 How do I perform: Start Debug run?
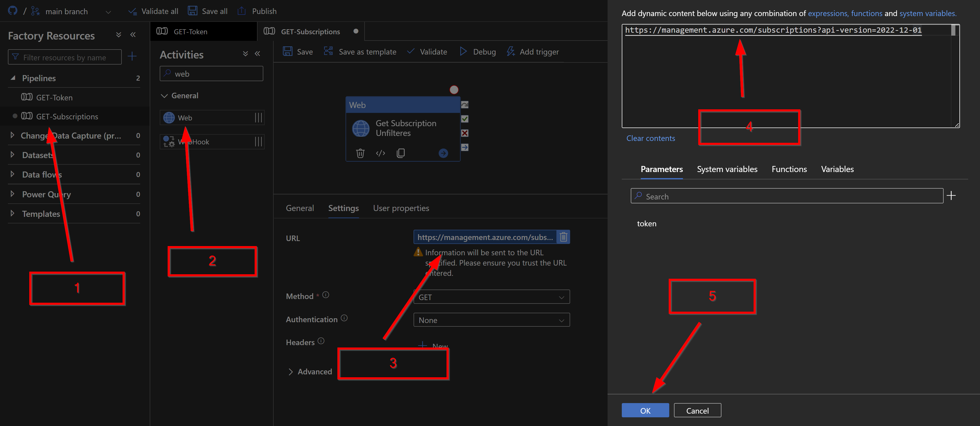[477, 51]
